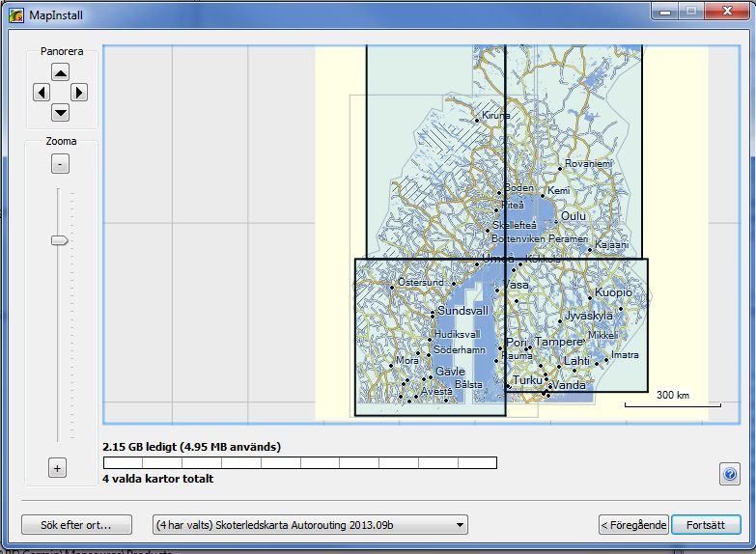
Task: Click the map tile around Kuopio
Action: [579, 319]
